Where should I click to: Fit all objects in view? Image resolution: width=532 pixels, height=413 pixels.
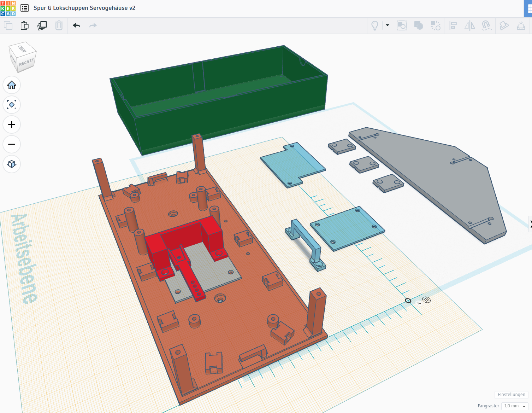click(12, 105)
